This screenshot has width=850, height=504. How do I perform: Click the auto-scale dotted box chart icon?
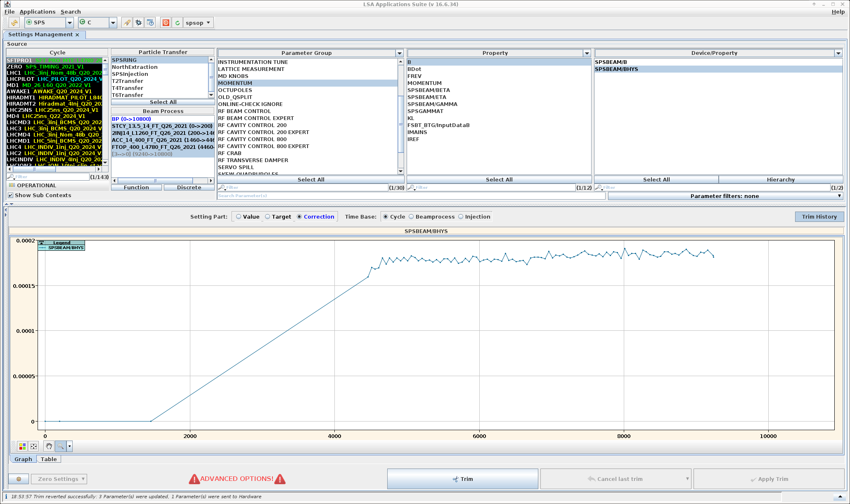tap(34, 446)
